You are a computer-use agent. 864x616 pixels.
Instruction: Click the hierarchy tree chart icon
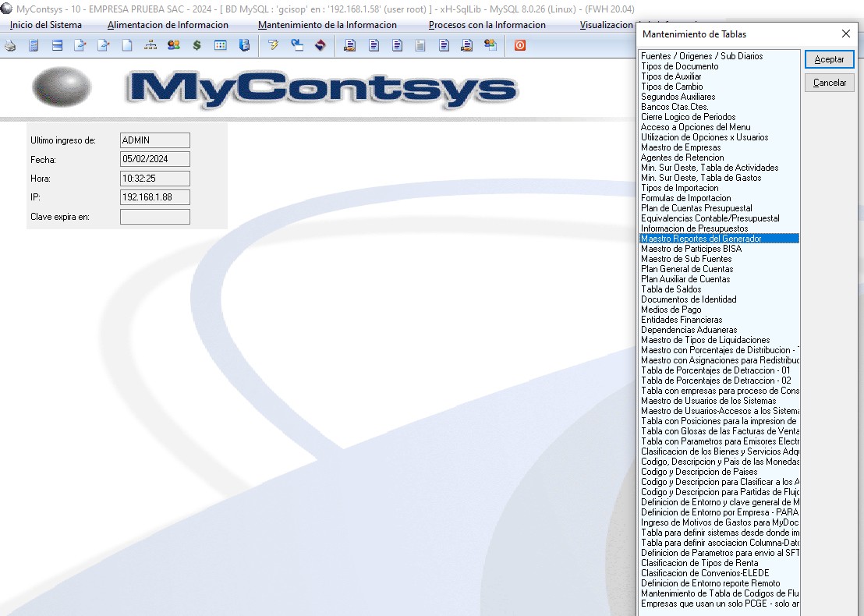point(150,46)
